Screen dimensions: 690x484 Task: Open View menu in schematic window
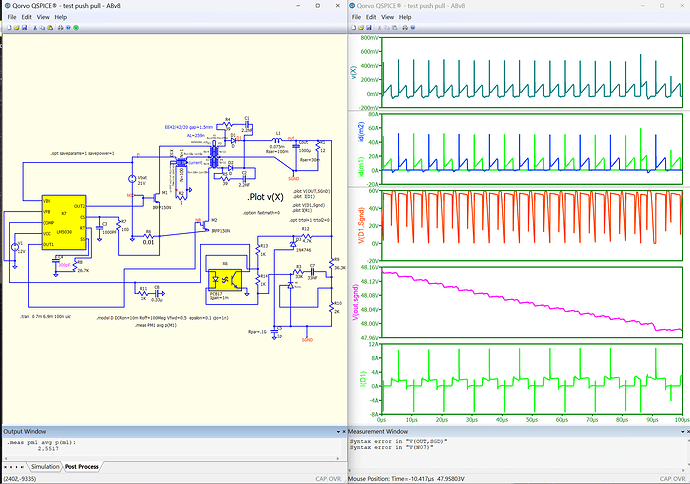(x=43, y=17)
